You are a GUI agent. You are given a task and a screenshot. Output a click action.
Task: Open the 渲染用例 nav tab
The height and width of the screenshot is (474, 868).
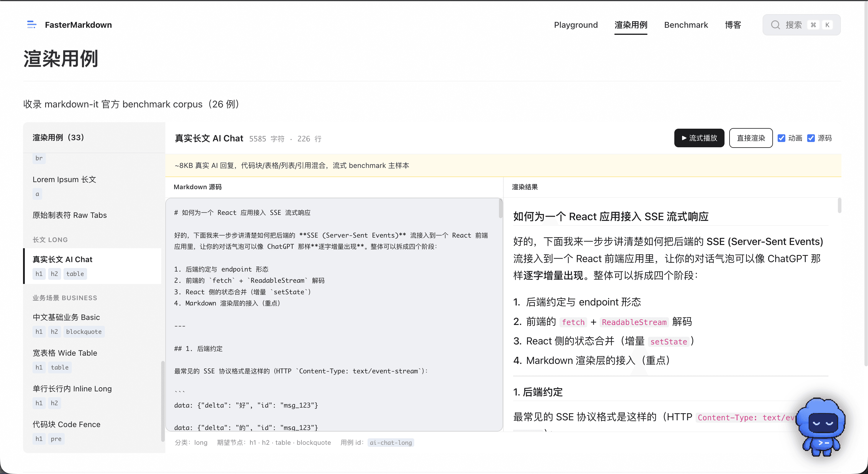[x=631, y=25]
